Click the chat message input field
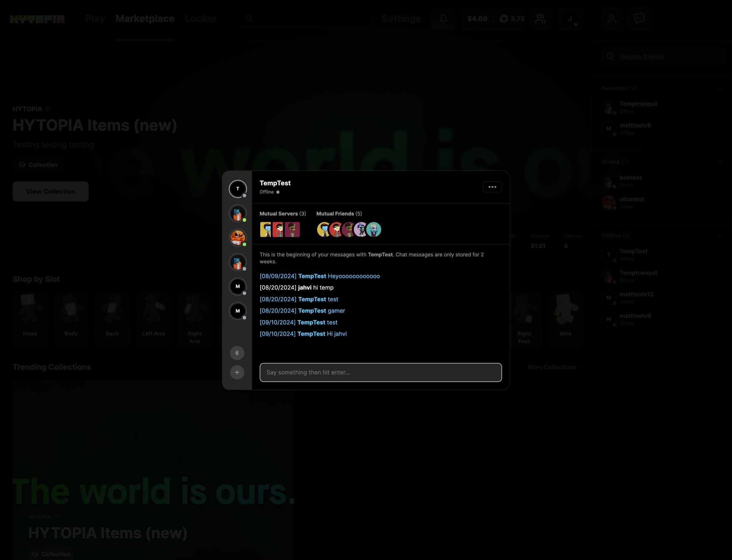This screenshot has height=560, width=732. point(380,372)
